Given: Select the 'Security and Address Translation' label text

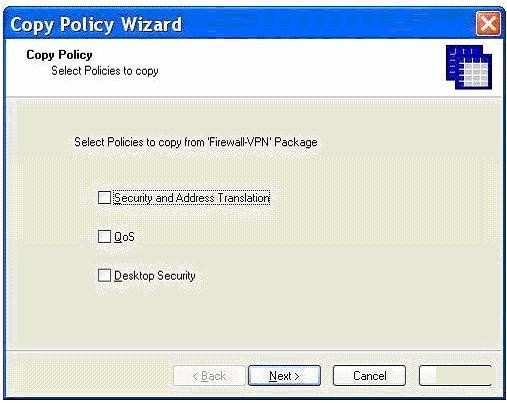Looking at the screenshot, I should (192, 198).
